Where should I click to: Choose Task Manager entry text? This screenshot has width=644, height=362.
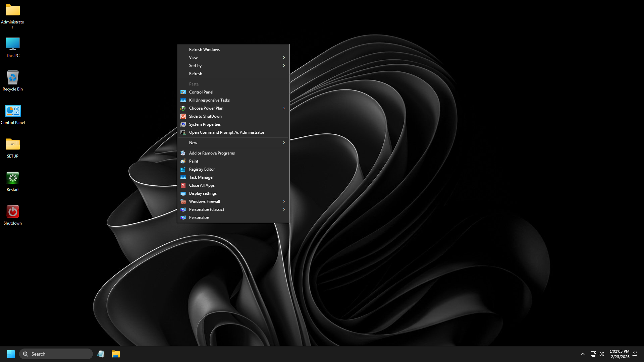pos(201,177)
